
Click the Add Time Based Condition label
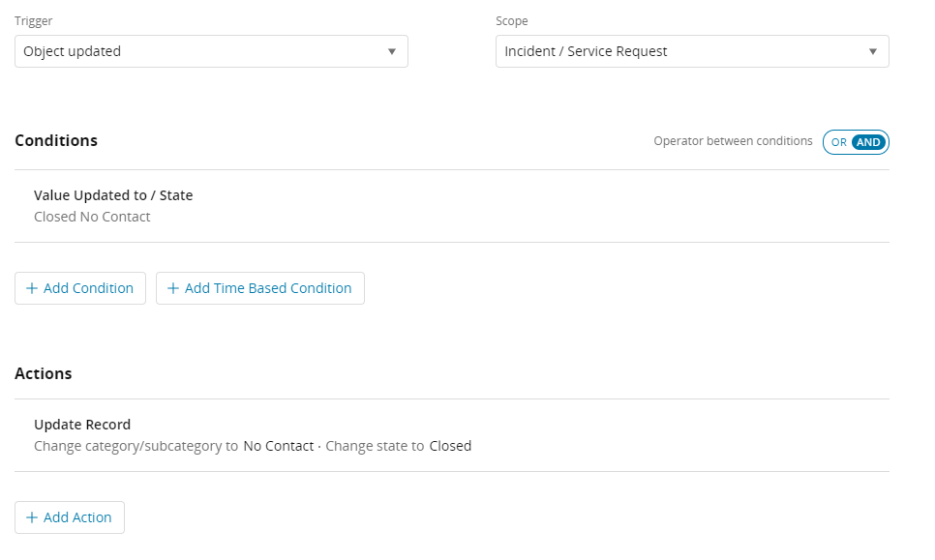(x=268, y=288)
